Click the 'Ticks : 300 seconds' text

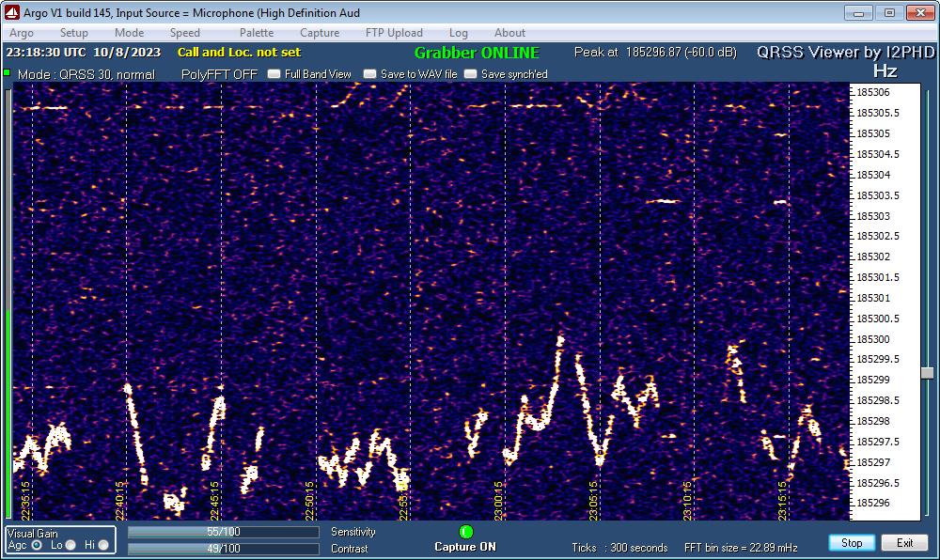tap(619, 548)
